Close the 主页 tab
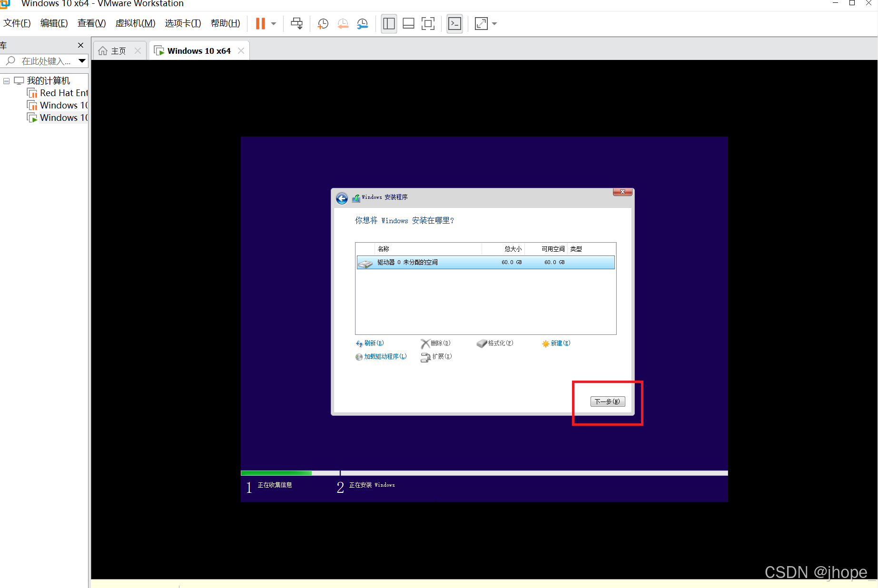This screenshot has height=588, width=878. click(138, 51)
